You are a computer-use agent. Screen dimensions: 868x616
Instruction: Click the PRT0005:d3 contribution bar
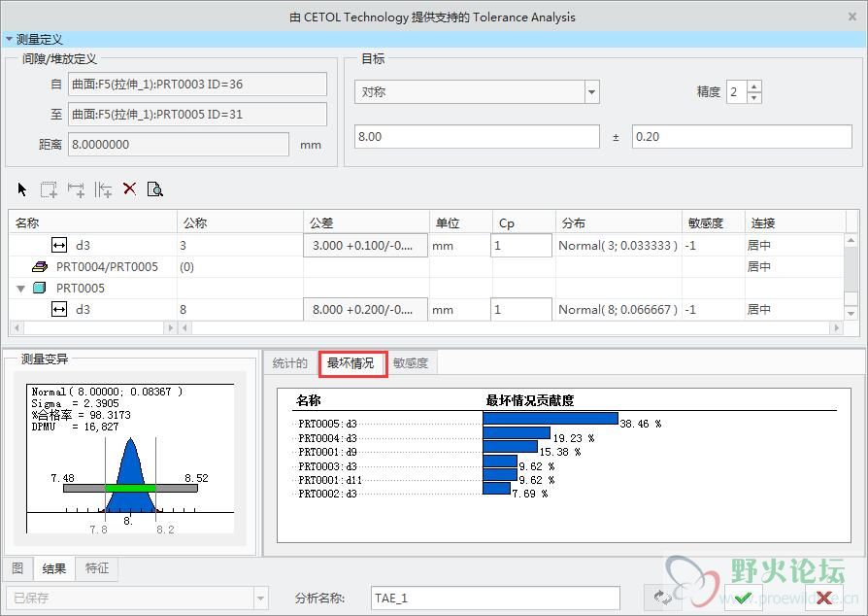[551, 418]
